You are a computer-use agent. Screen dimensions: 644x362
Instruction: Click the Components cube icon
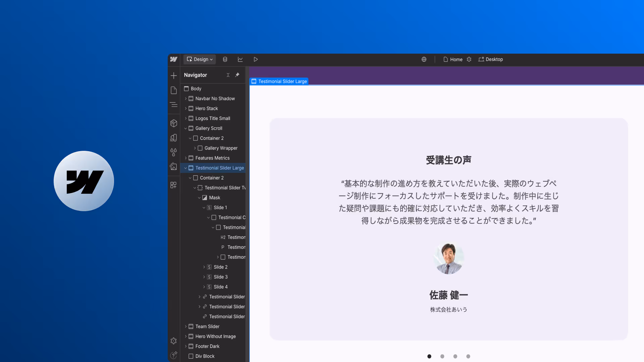click(x=173, y=123)
